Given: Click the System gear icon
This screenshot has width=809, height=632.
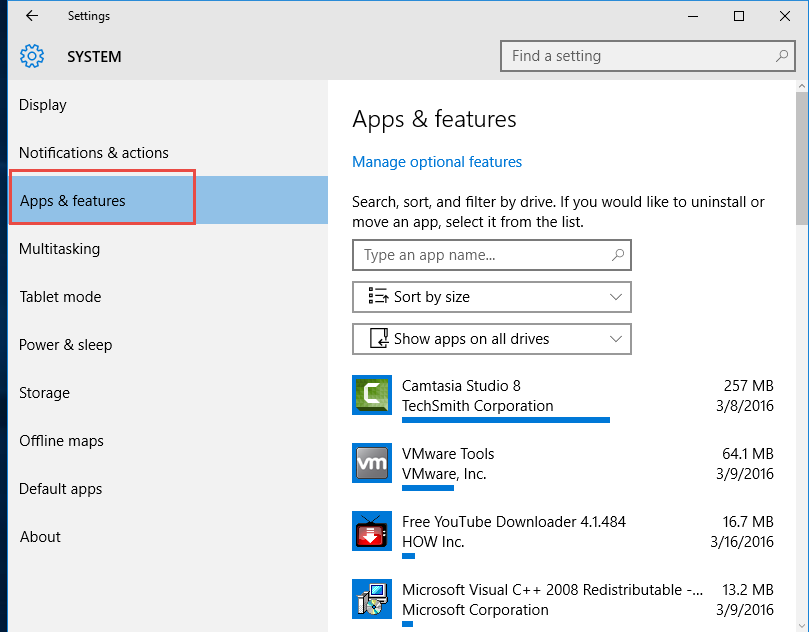Looking at the screenshot, I should [x=32, y=56].
